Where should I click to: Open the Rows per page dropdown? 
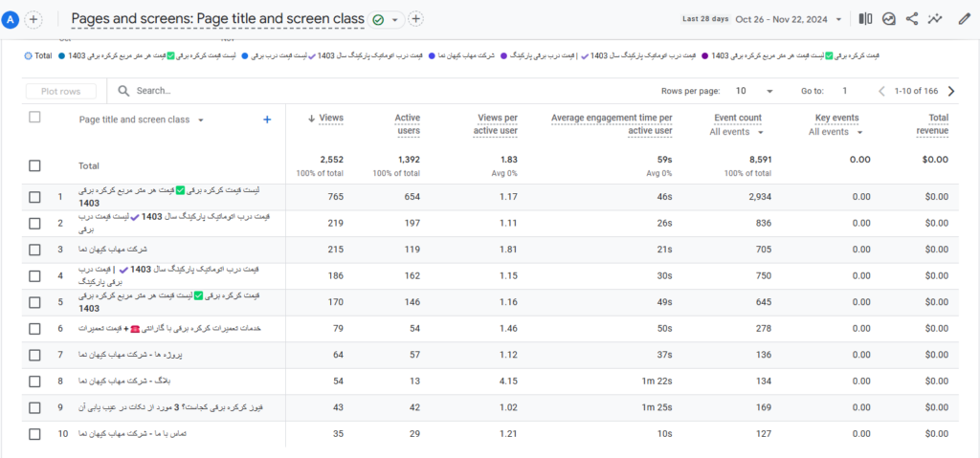click(754, 91)
